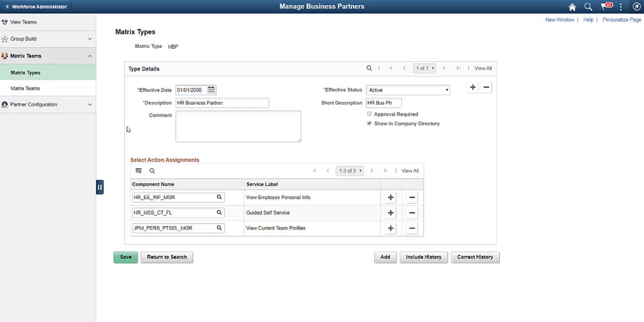
Task: Click the Save button
Action: tap(125, 257)
